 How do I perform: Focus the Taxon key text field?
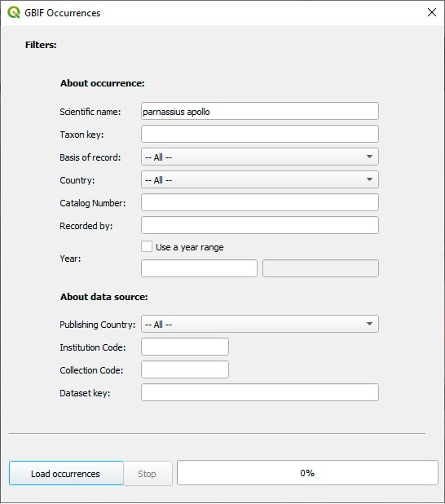click(260, 134)
